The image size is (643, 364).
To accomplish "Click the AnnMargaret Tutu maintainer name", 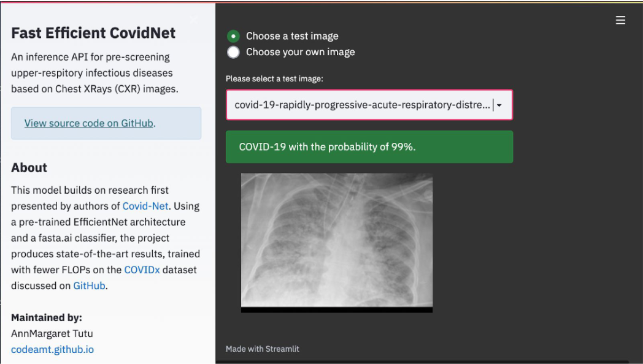I will click(52, 333).
